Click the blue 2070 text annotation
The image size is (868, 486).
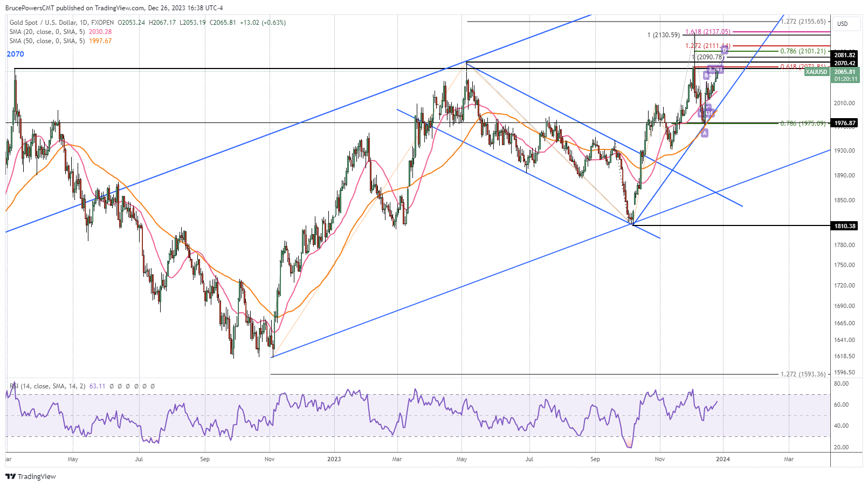(x=15, y=54)
